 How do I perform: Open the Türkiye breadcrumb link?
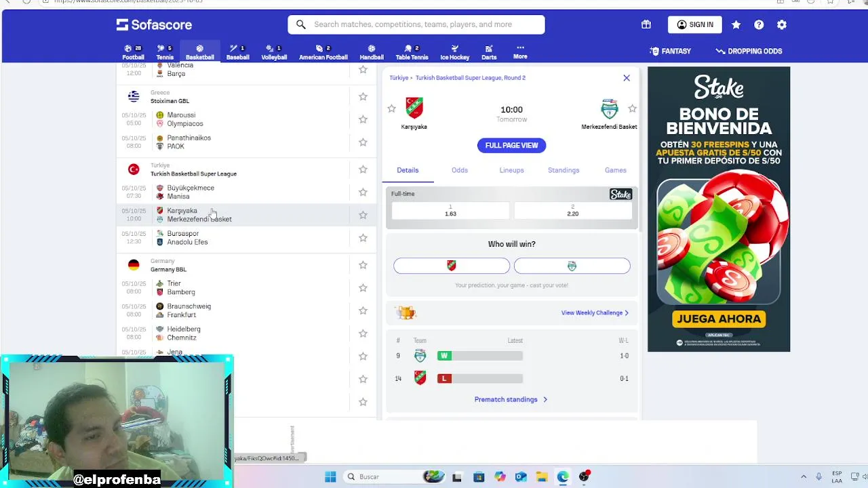click(399, 78)
